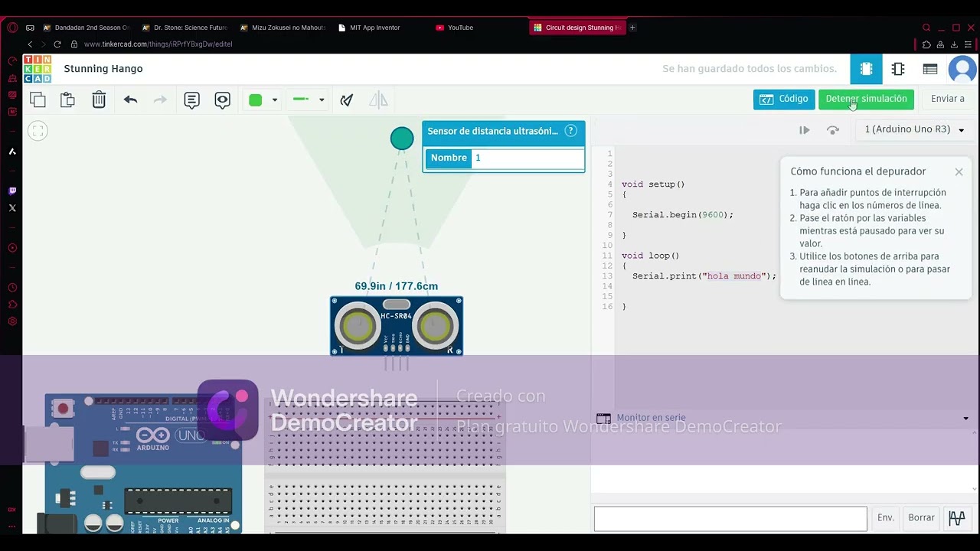Image resolution: width=980 pixels, height=551 pixels.
Task: Open the ultrasonic sensor help icon
Action: coord(570,131)
